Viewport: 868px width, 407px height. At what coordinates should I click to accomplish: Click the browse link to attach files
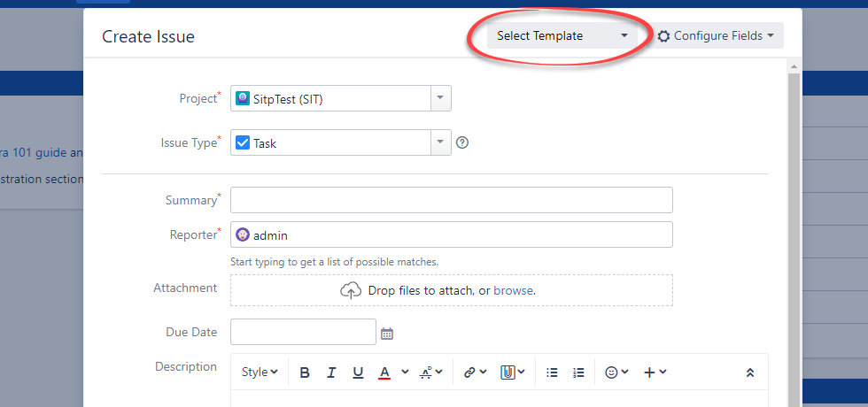pos(513,290)
